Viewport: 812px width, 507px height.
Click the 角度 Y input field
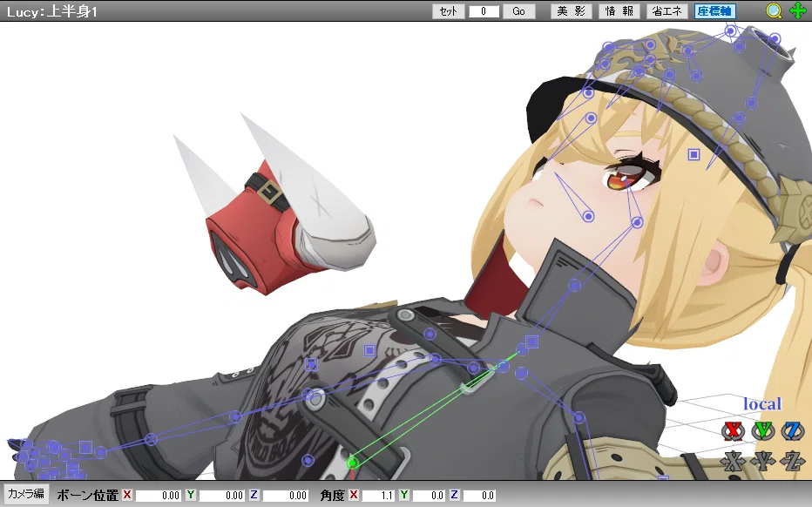tap(429, 495)
